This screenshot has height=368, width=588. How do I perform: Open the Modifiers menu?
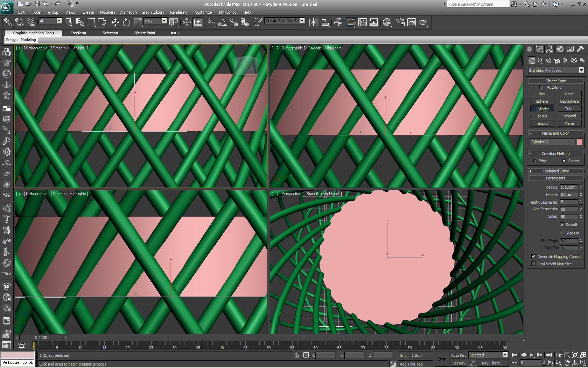(x=107, y=12)
